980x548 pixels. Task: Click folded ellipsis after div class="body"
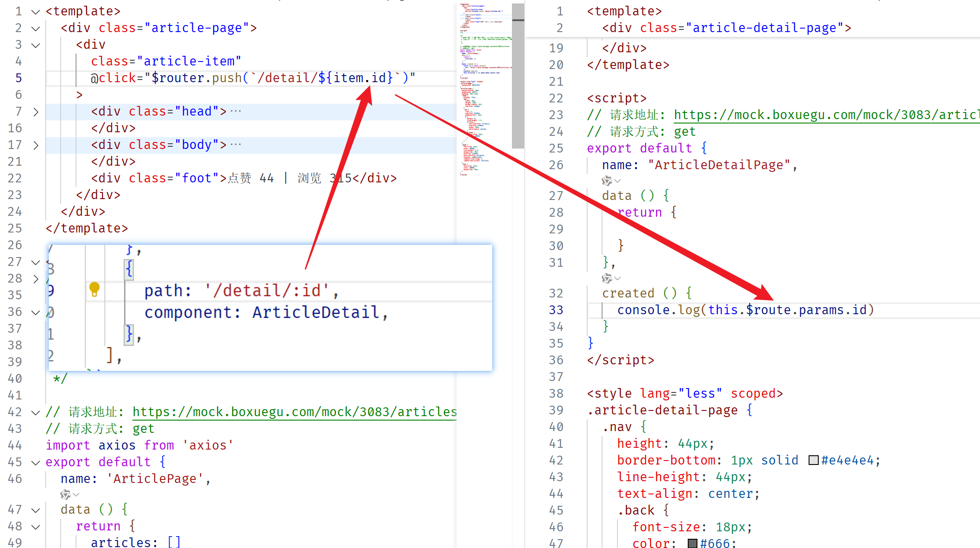click(236, 145)
